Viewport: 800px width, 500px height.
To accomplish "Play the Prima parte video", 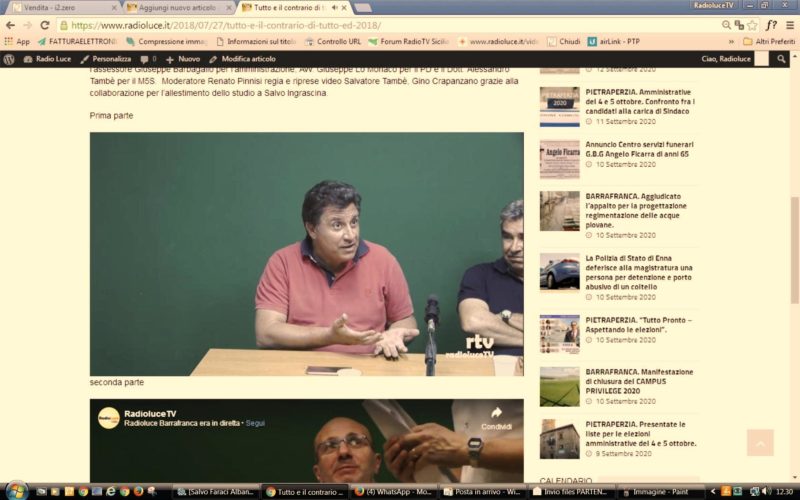I will (307, 254).
